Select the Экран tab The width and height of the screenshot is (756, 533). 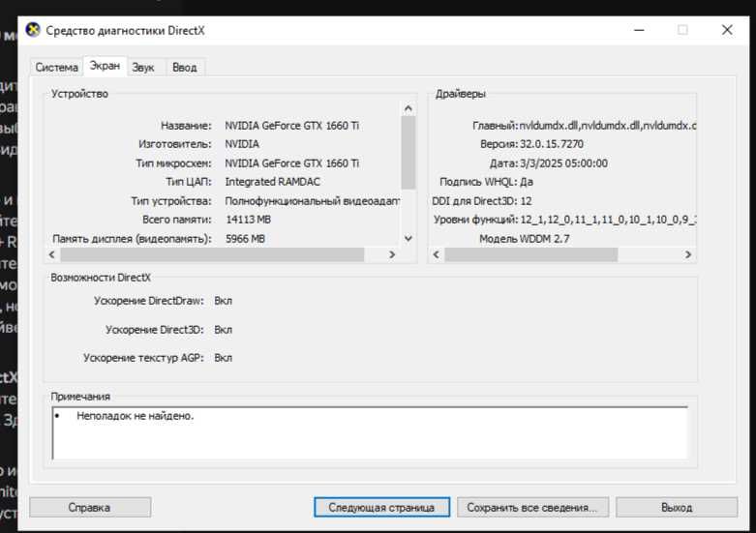[x=105, y=66]
